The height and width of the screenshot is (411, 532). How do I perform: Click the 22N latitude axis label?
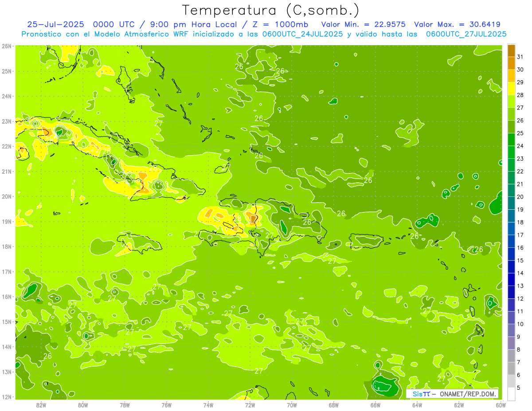coord(7,146)
